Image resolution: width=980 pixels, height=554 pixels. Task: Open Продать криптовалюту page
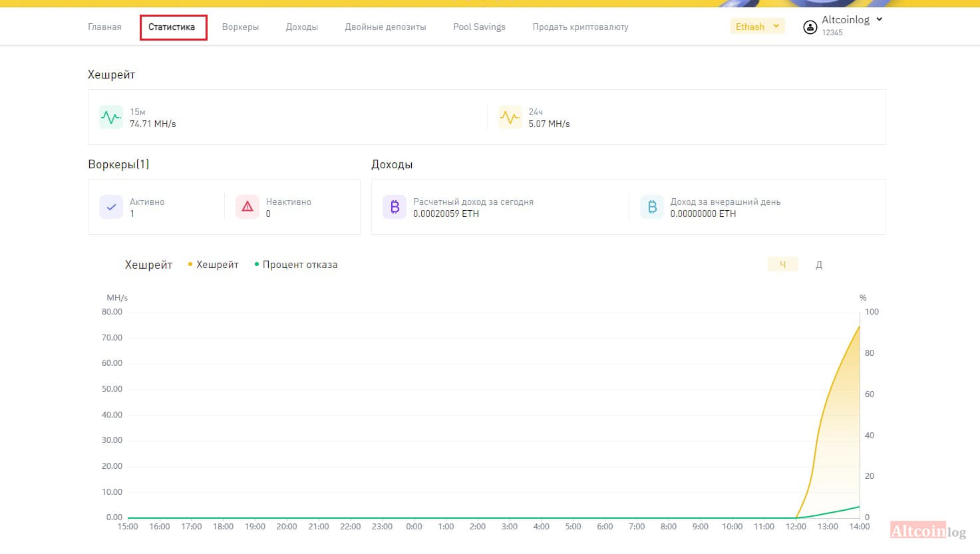(x=580, y=27)
